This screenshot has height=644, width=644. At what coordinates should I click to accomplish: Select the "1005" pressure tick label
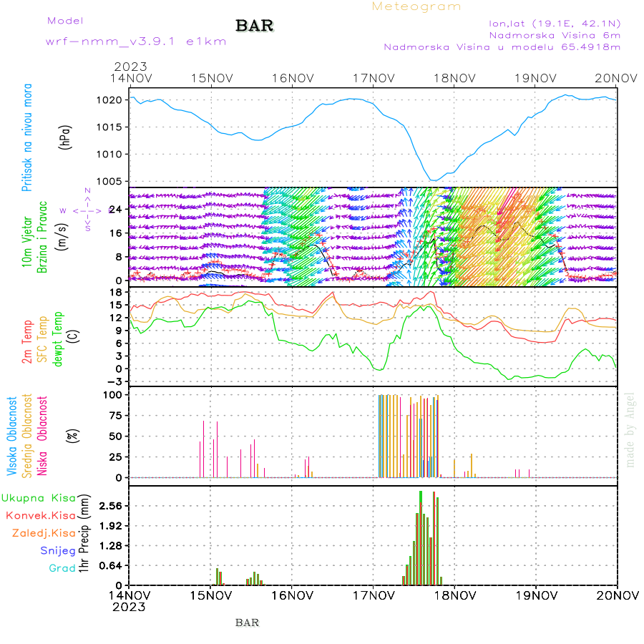(109, 182)
